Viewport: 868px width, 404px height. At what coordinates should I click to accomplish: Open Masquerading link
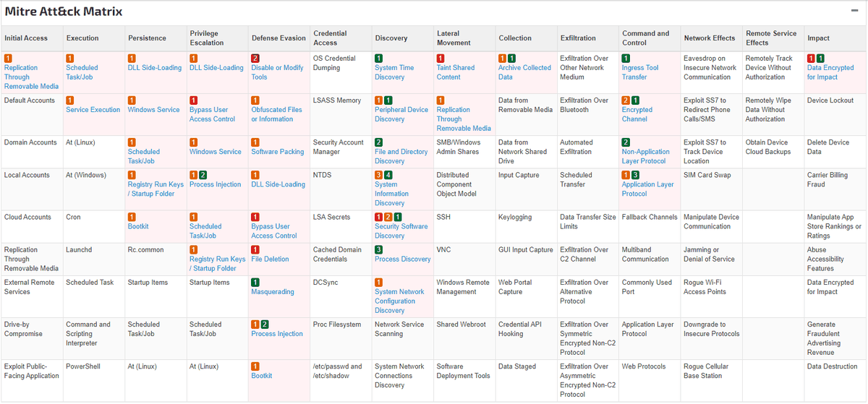pyautogui.click(x=273, y=292)
